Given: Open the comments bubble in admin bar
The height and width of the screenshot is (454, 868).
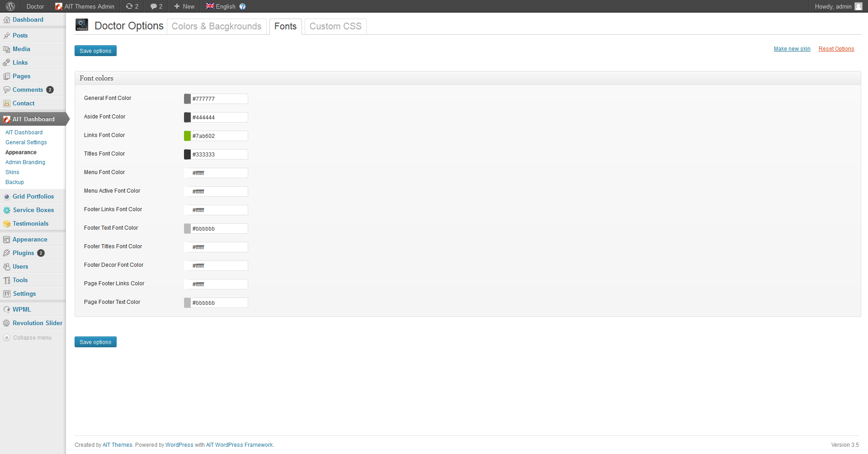Looking at the screenshot, I should pos(156,6).
